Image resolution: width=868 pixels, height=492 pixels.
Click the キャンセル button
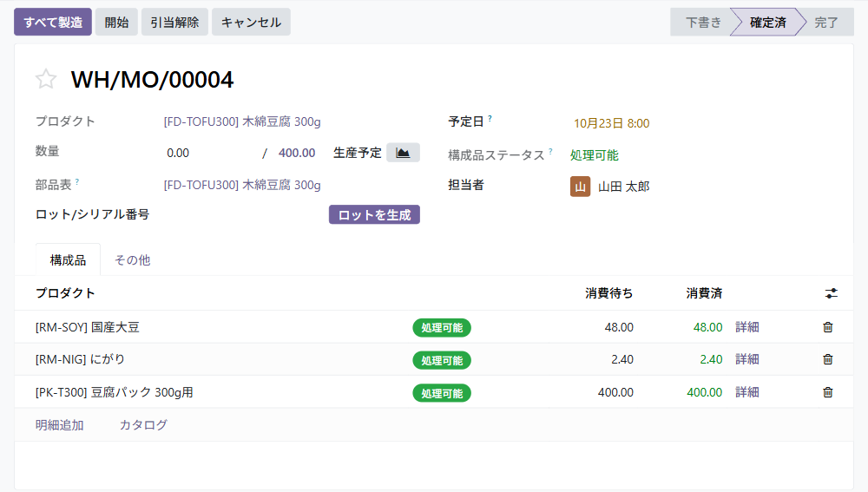tap(252, 23)
